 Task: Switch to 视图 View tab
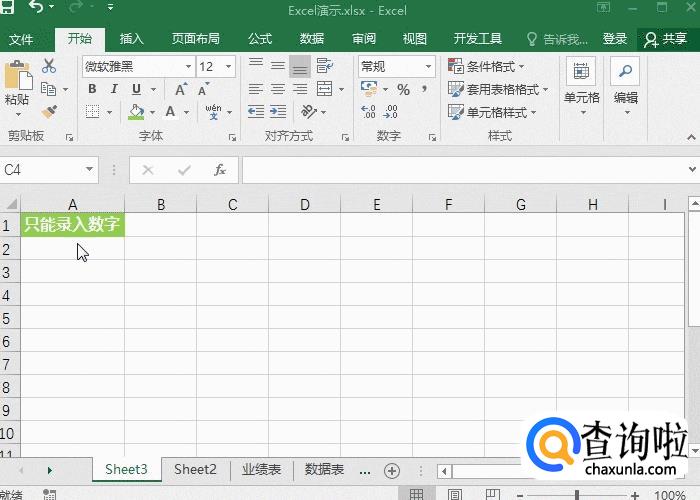pyautogui.click(x=415, y=39)
